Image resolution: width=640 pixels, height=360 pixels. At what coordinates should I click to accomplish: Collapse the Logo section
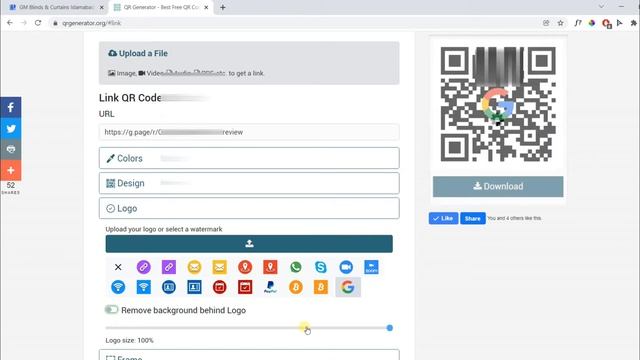pyautogui.click(x=249, y=208)
